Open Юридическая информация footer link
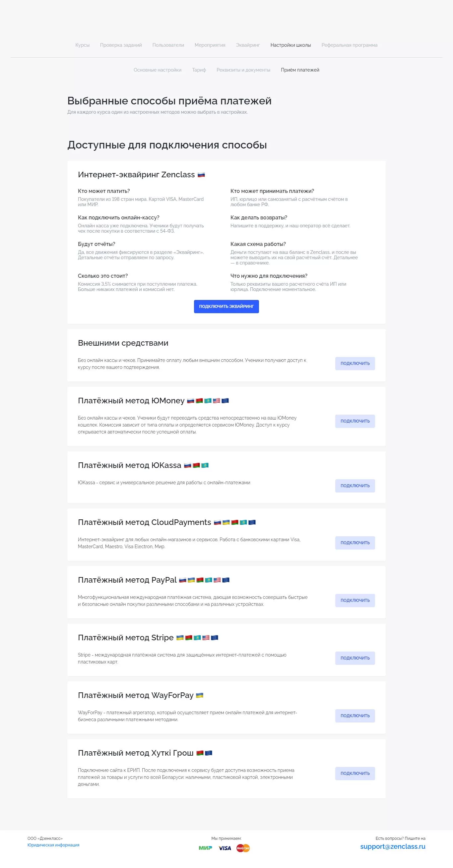 pos(53,845)
